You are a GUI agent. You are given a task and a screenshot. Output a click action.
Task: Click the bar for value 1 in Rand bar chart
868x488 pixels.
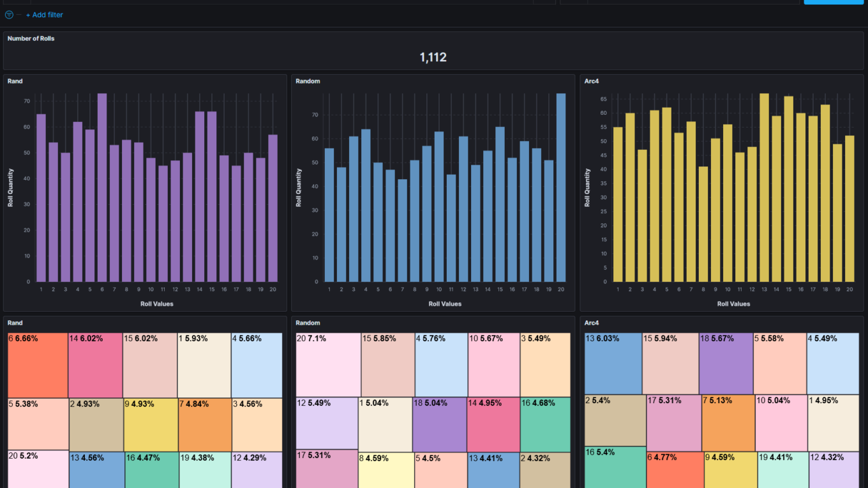41,198
